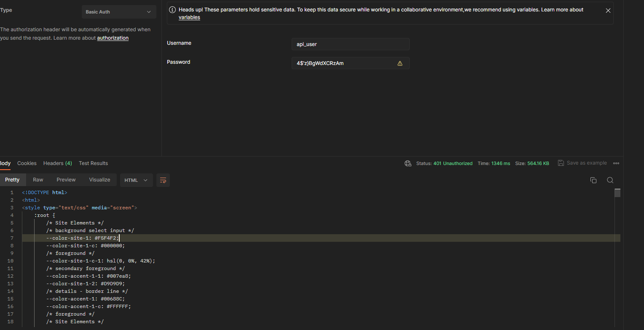
Task: Follow the authorization help link
Action: (113, 38)
